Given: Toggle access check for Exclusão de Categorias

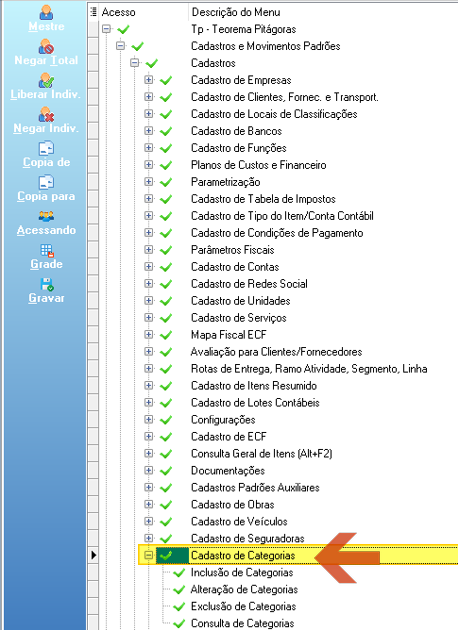Looking at the screenshot, I should point(179,607).
